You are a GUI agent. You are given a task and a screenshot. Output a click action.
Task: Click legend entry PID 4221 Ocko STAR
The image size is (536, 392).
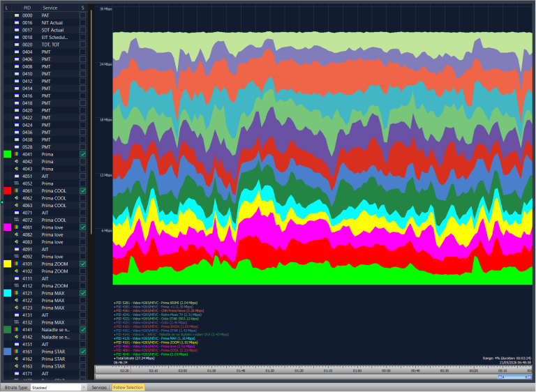point(156,319)
